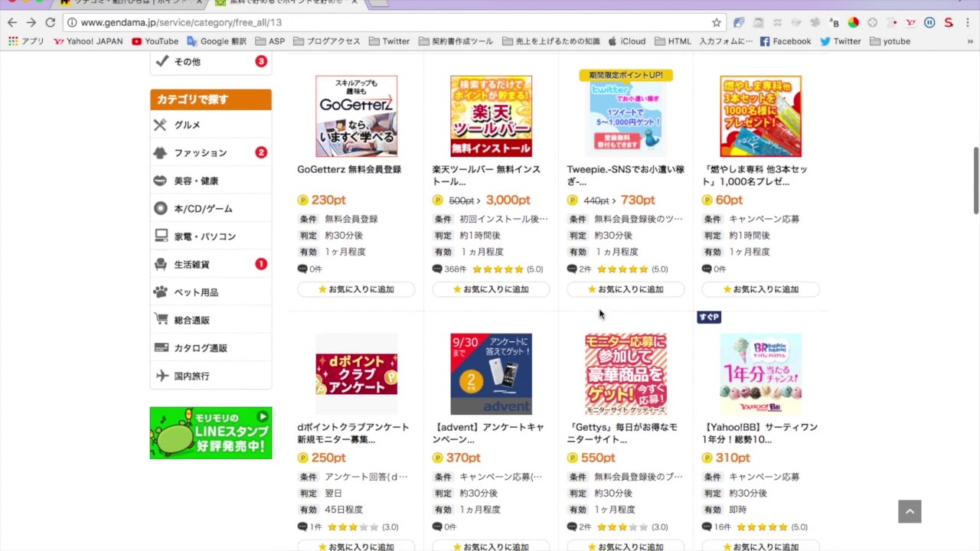Open the Yahoo! JAPAN bookmark
This screenshot has height=551, width=980.
87,41
